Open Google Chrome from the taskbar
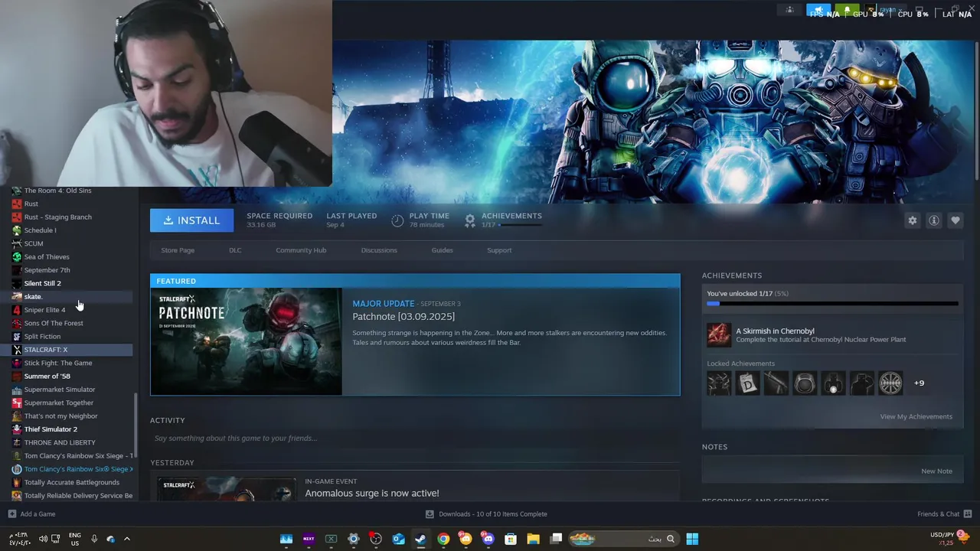Image resolution: width=980 pixels, height=551 pixels. click(x=443, y=539)
